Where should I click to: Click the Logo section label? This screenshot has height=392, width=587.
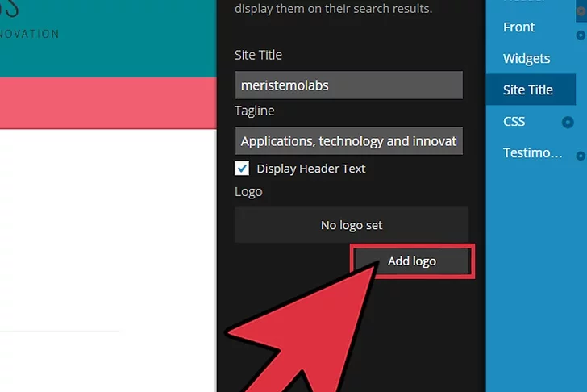[x=248, y=192]
